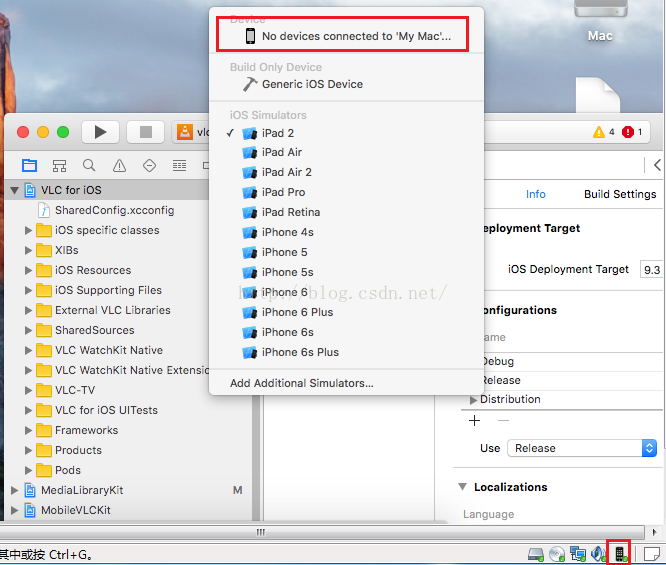
Task: Expand the iOS Resources folder triangle
Action: (28, 270)
